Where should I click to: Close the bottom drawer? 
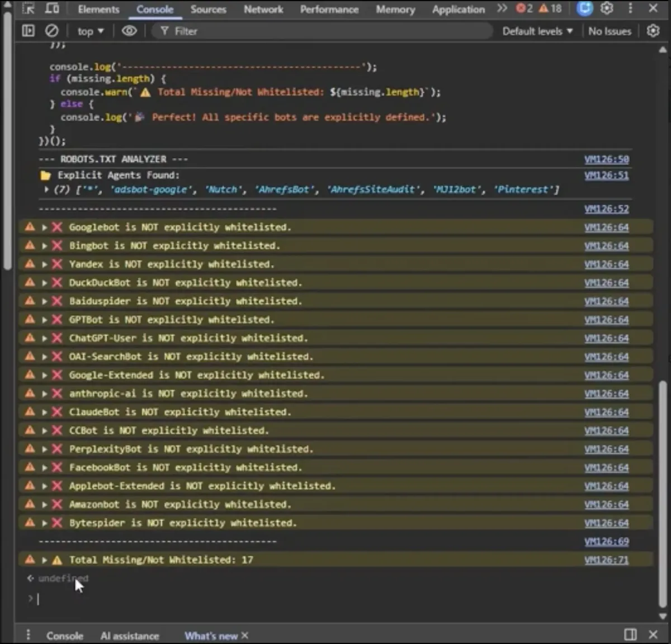click(653, 634)
